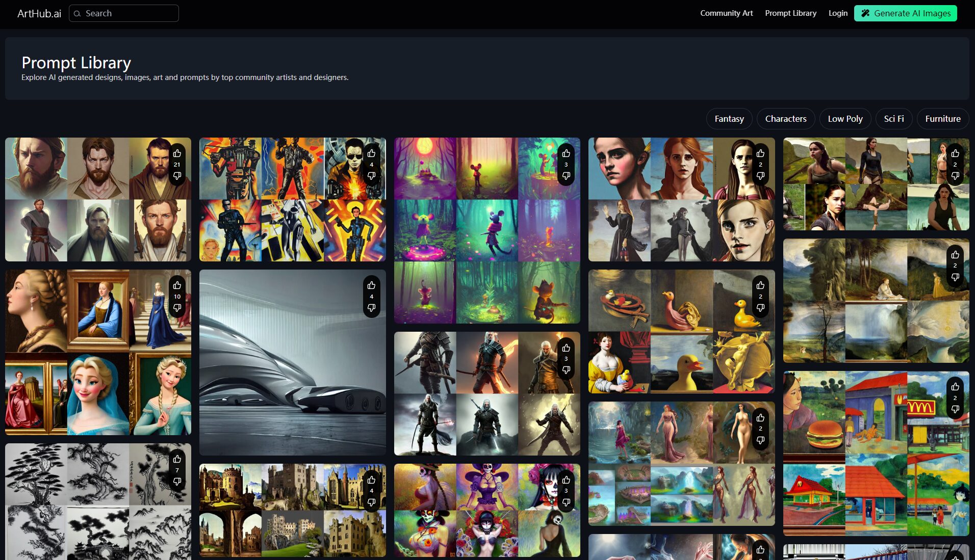
Task: Open the Community Art page
Action: 726,13
